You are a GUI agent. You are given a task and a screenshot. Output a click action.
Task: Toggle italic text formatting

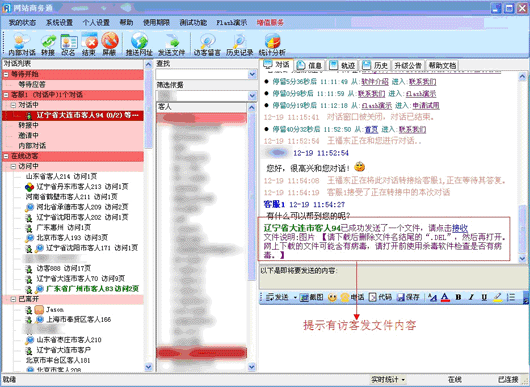(471, 297)
